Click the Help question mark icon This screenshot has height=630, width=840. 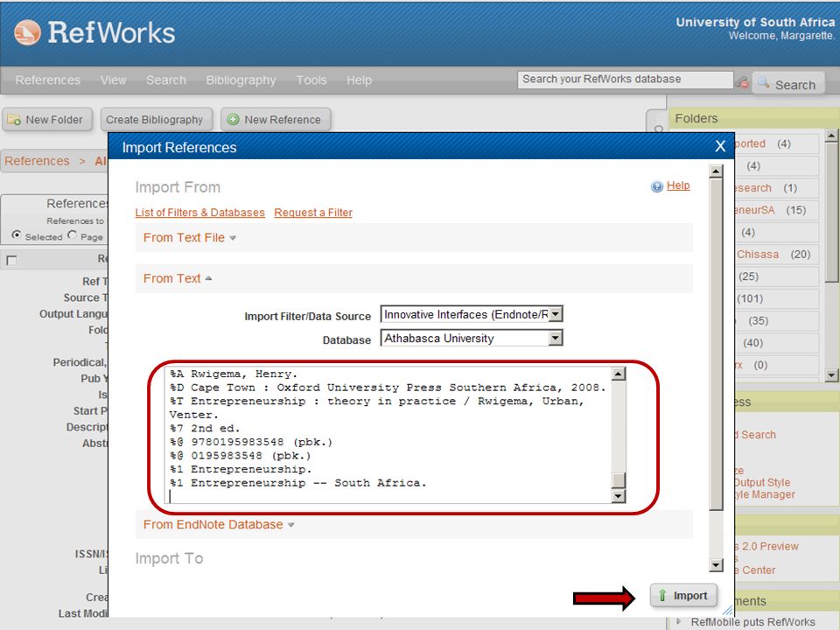(x=657, y=186)
